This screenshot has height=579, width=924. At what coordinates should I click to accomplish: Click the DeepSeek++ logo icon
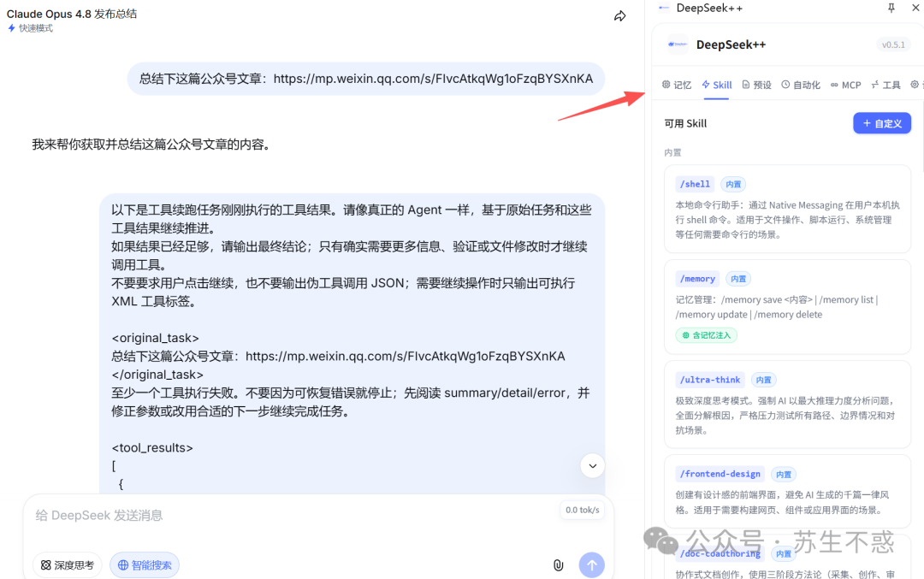point(678,44)
